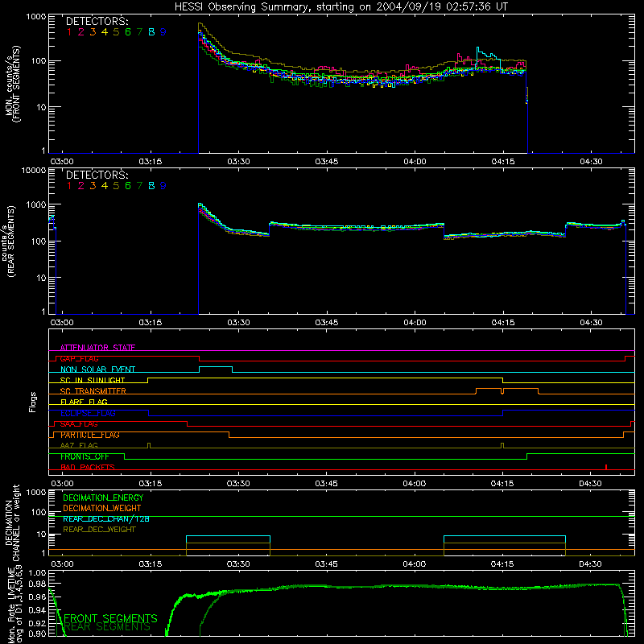Click 03:30 tick label under front segments plot

coord(238,162)
